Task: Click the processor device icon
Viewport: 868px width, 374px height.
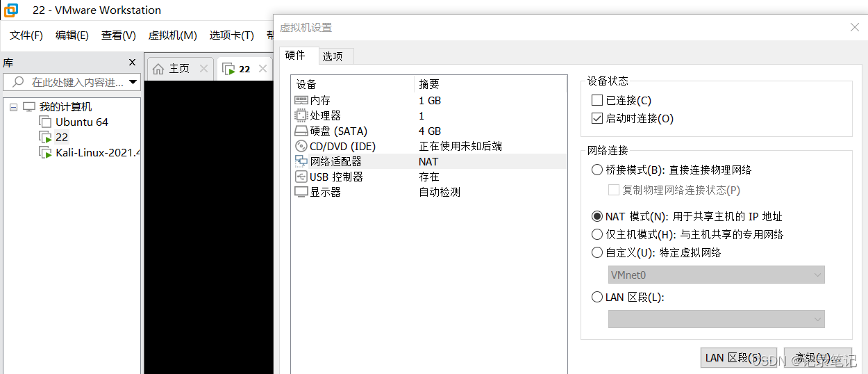Action: pyautogui.click(x=301, y=115)
